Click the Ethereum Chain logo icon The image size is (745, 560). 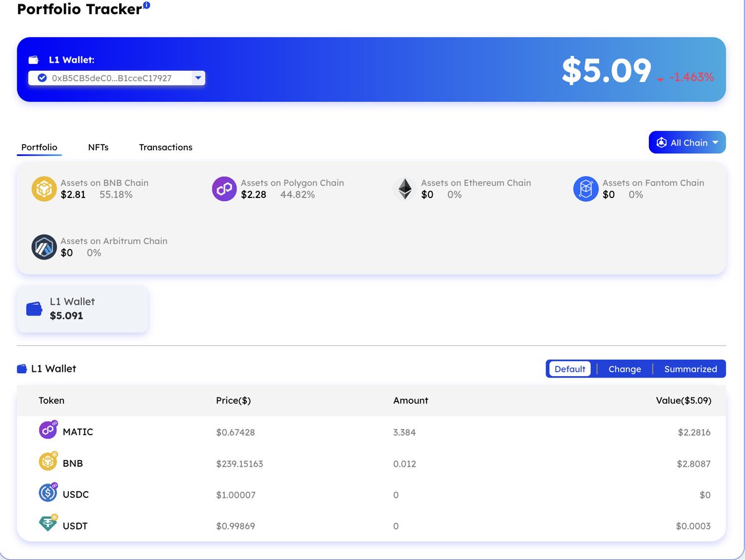pos(405,189)
